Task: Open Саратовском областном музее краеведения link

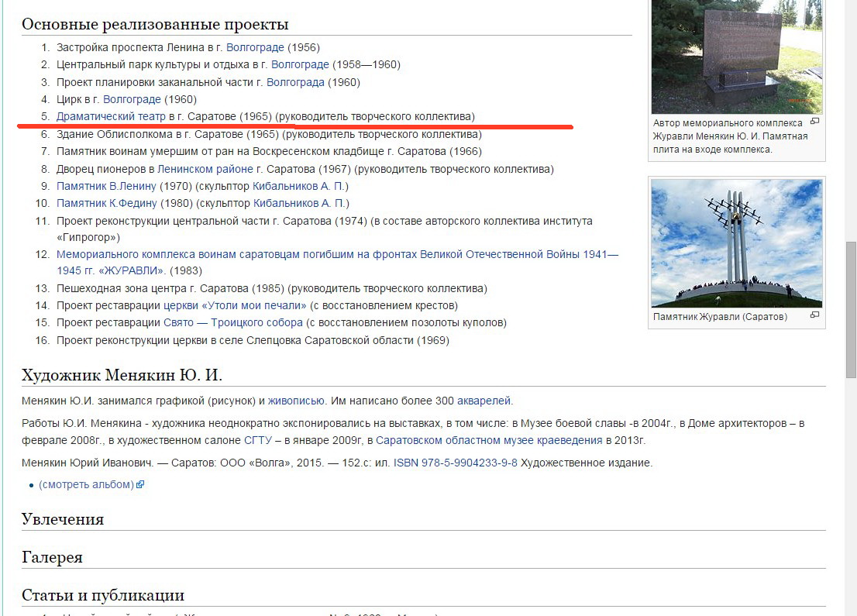Action: (x=489, y=441)
